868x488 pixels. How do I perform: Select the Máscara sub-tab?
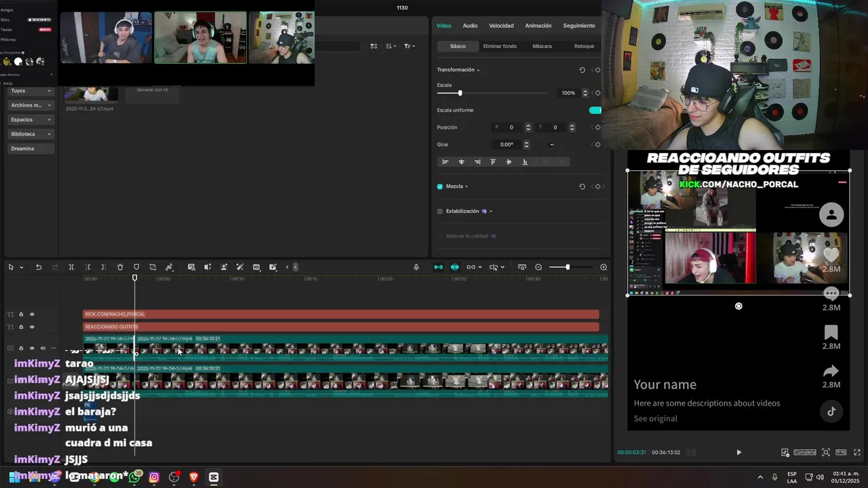pyautogui.click(x=542, y=46)
